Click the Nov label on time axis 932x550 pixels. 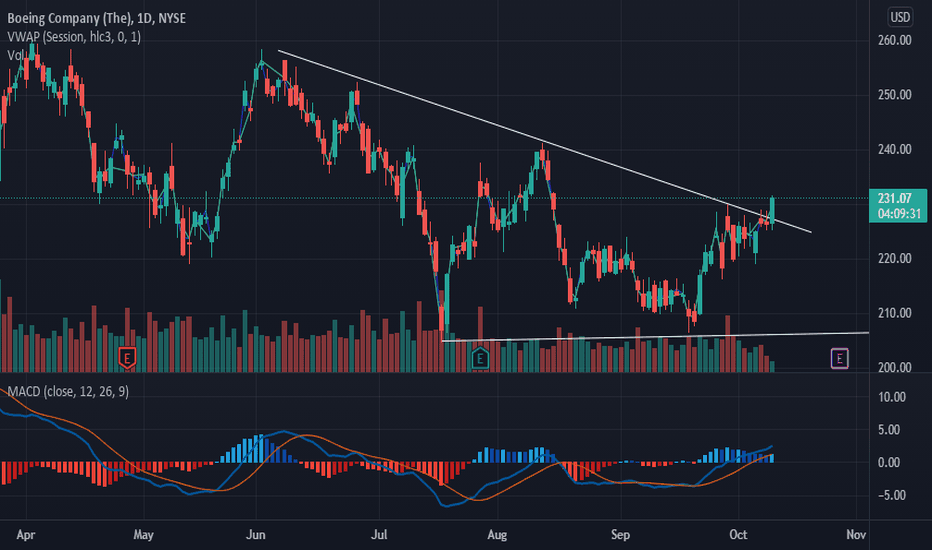click(x=856, y=535)
